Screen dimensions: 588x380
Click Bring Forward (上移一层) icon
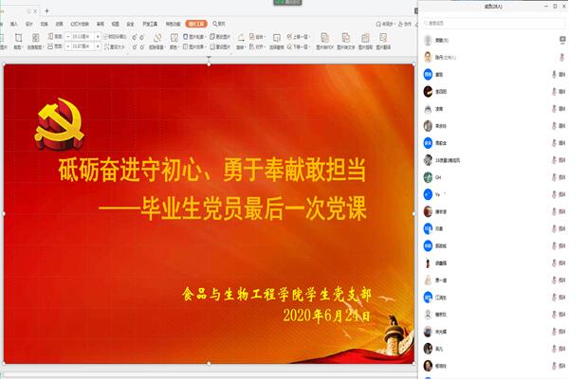pos(289,36)
